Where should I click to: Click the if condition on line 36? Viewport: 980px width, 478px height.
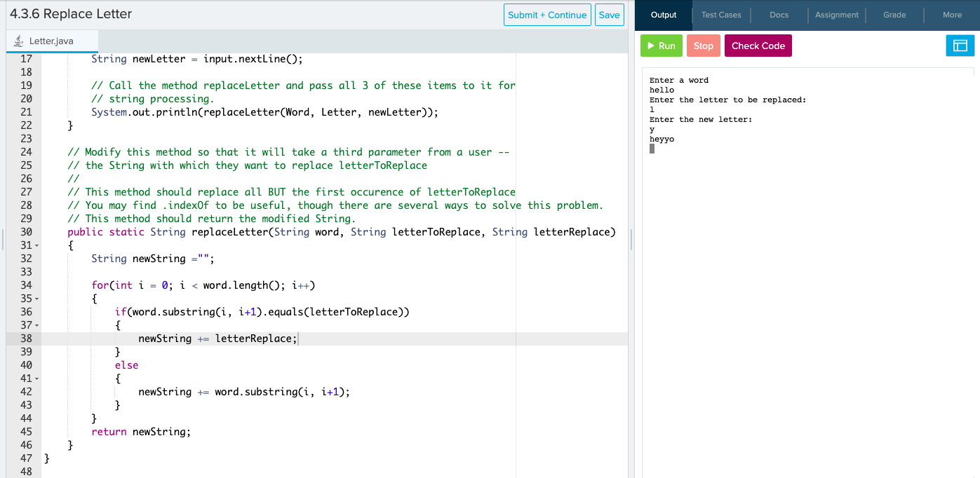coord(262,312)
